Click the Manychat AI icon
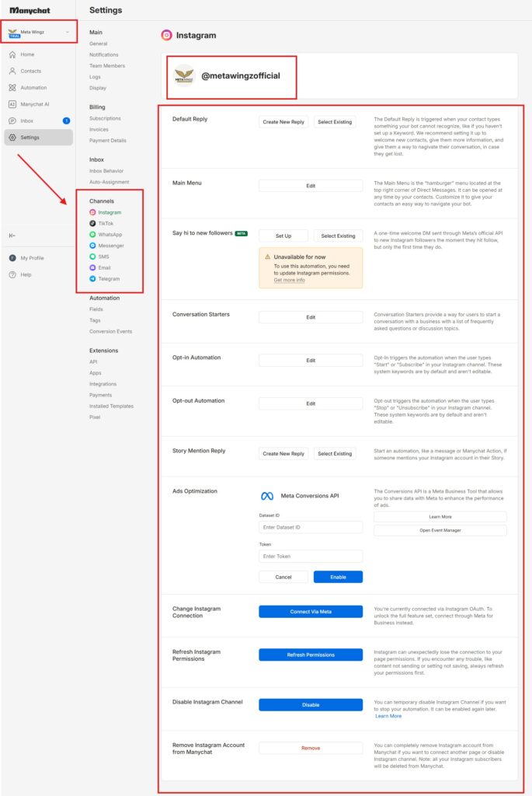This screenshot has height=796, width=532. [x=12, y=104]
